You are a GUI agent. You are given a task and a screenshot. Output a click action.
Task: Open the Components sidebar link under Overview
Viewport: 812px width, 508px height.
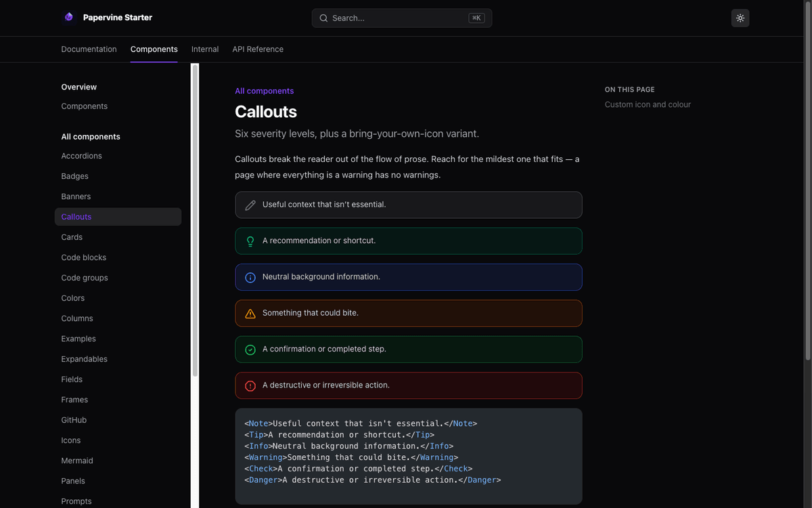click(85, 106)
